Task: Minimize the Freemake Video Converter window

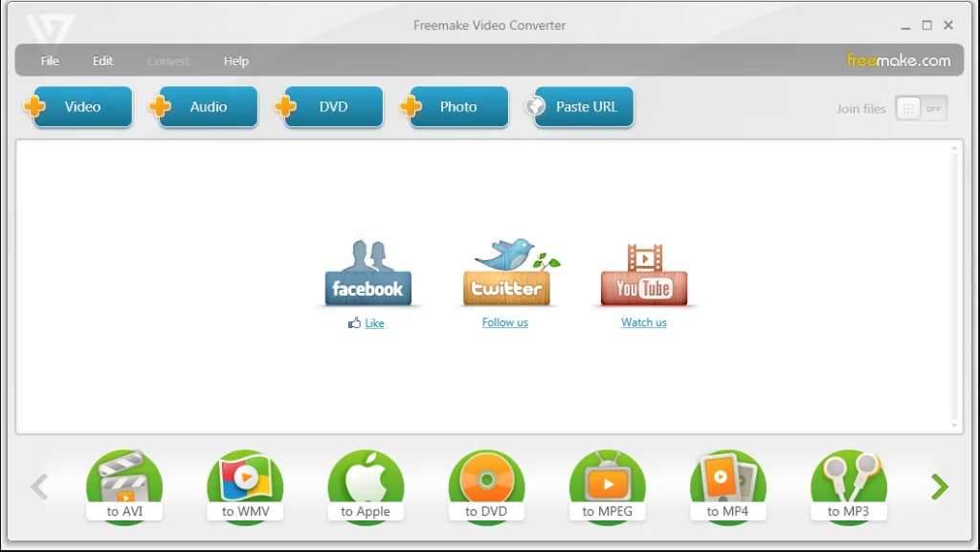Action: (905, 26)
